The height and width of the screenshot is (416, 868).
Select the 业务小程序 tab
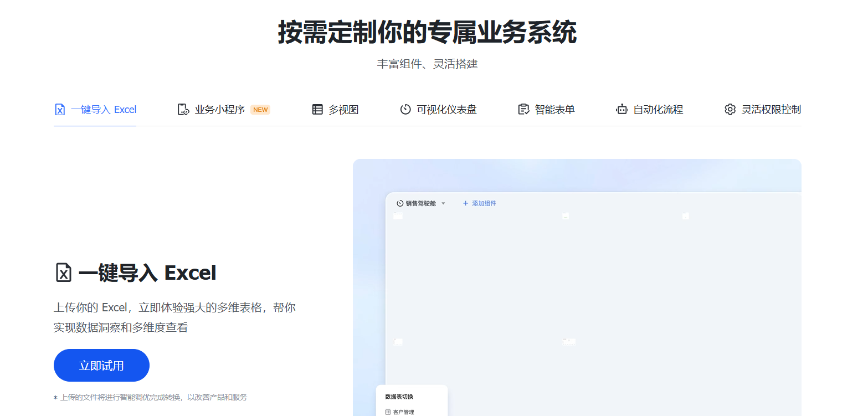219,109
